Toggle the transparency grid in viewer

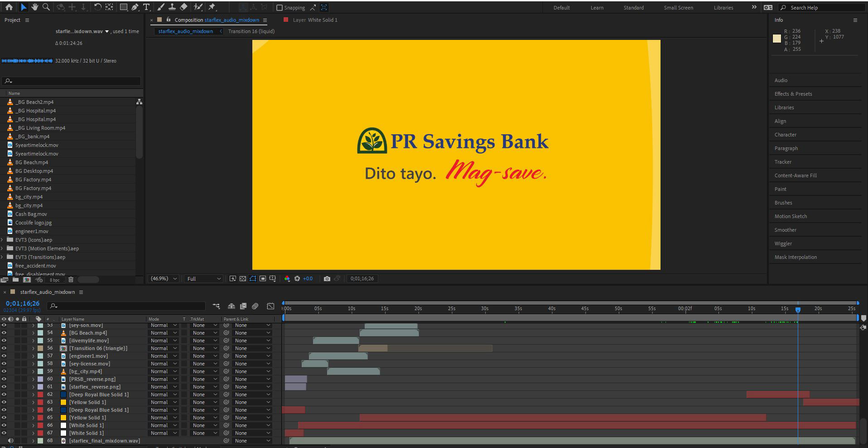click(243, 278)
